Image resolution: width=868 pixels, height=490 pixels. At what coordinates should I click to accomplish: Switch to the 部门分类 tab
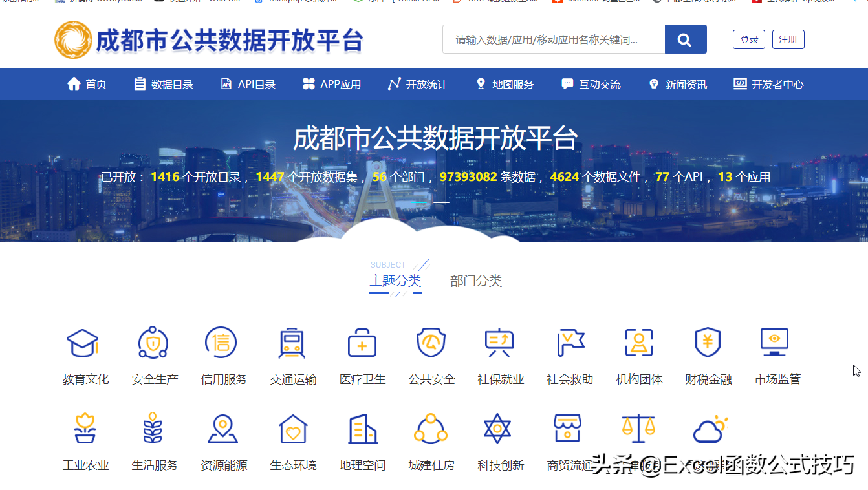tap(476, 281)
